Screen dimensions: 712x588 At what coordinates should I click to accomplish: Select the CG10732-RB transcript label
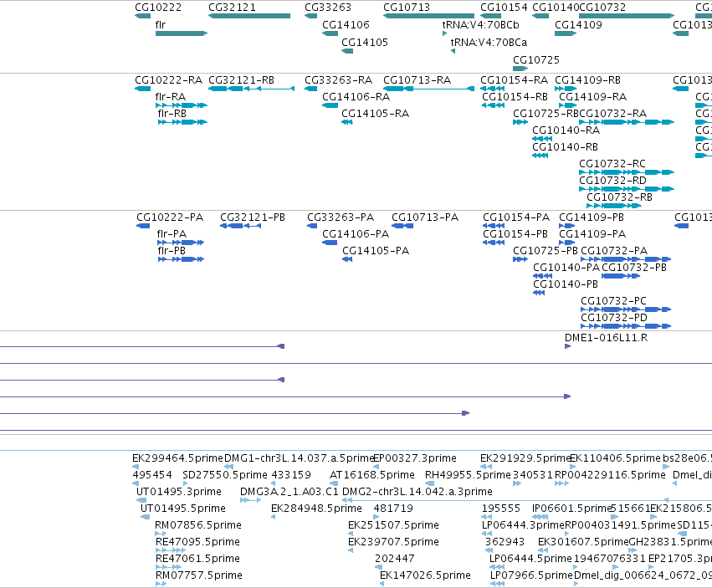pyautogui.click(x=620, y=197)
